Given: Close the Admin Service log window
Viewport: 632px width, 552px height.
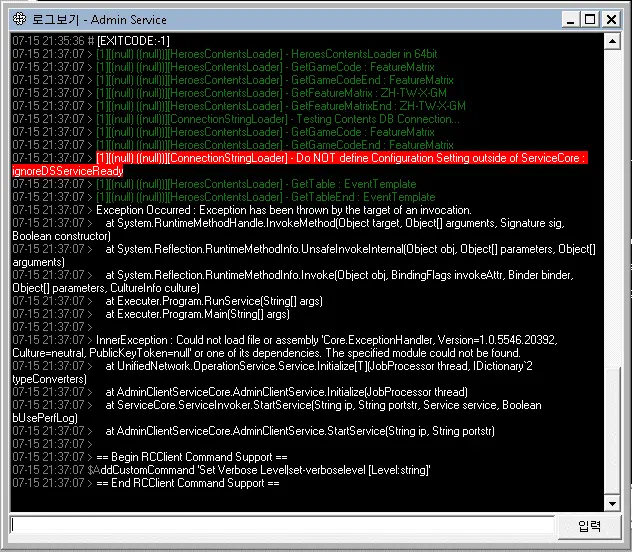Looking at the screenshot, I should click(x=611, y=19).
